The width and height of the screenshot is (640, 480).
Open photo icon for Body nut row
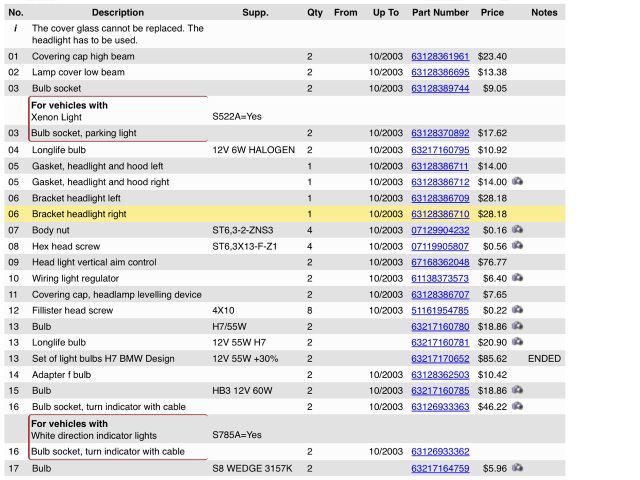click(x=517, y=230)
